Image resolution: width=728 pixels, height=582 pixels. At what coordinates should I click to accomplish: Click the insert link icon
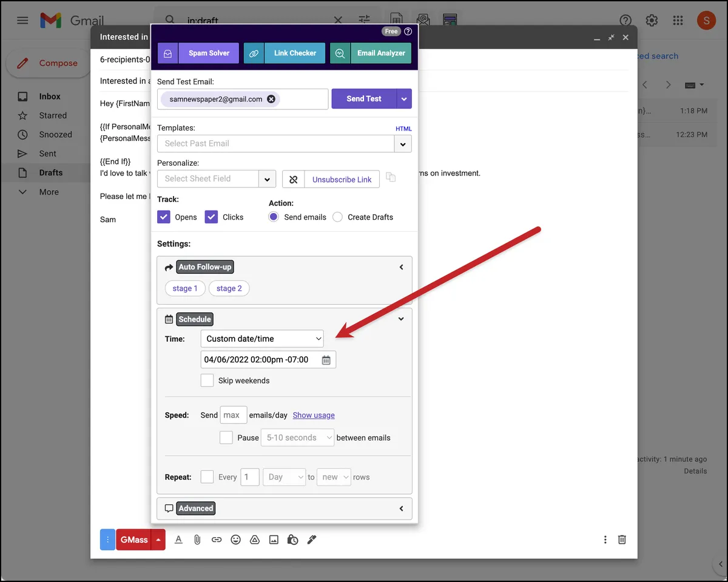click(x=217, y=540)
